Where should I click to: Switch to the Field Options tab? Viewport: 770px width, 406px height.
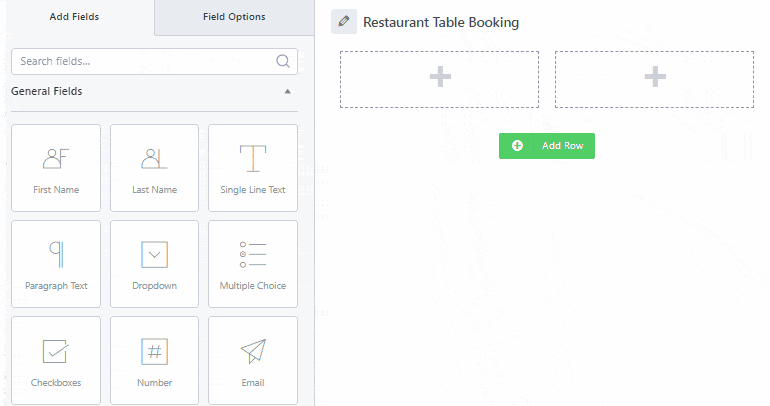click(x=234, y=17)
